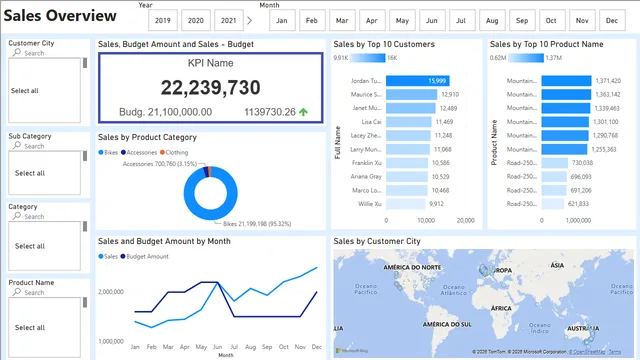The height and width of the screenshot is (360, 640).
Task: Select the Maurice S... customer bar
Action: [x=411, y=95]
